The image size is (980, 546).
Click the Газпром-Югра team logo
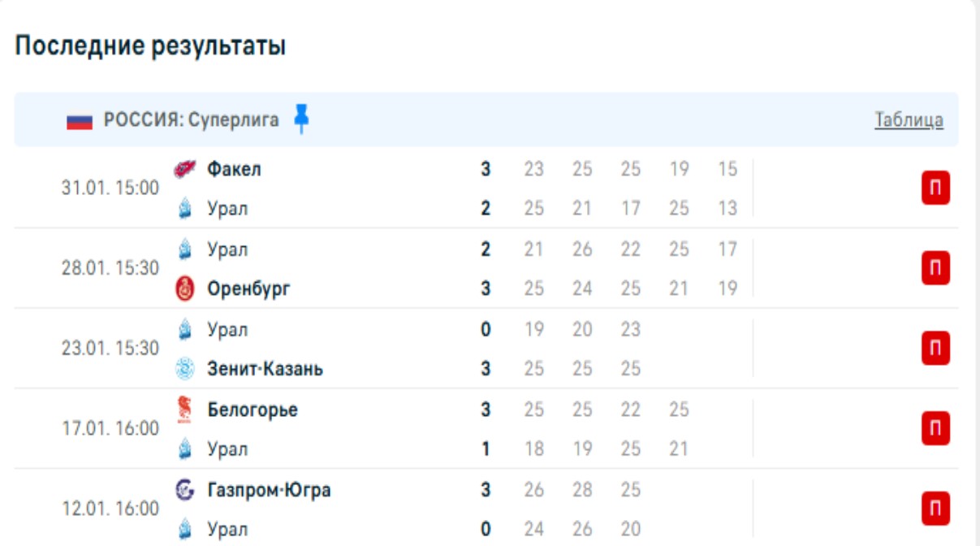pyautogui.click(x=185, y=490)
